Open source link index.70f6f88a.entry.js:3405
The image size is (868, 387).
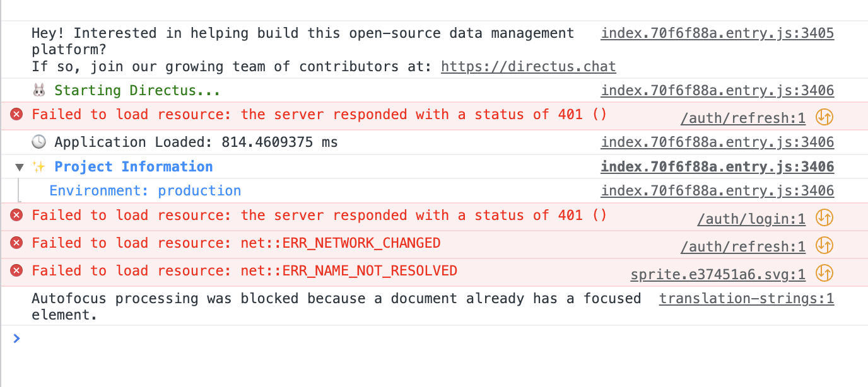pos(717,33)
